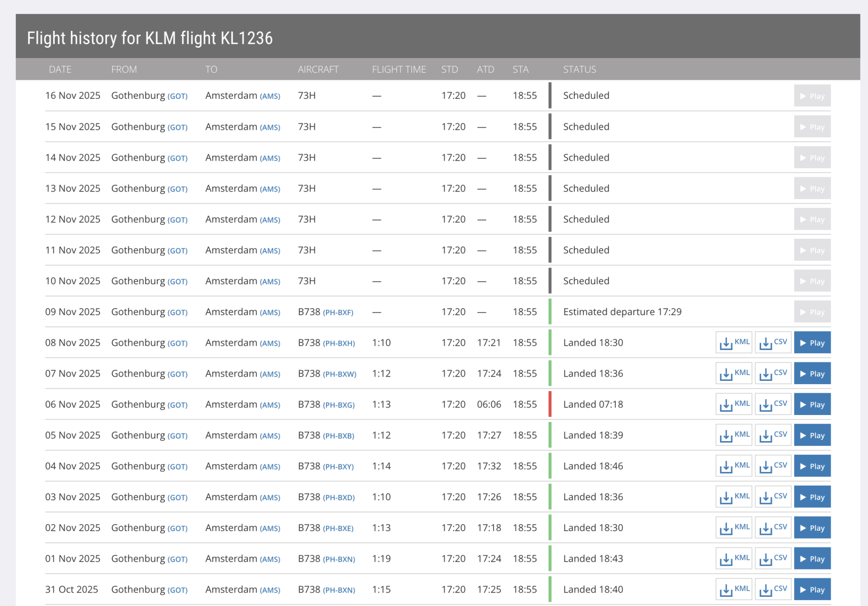Download CSV for 05 Nov 2025 flight

[773, 436]
